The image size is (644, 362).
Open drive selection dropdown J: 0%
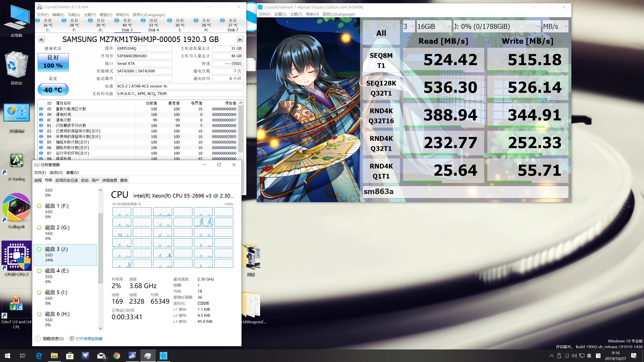(x=497, y=26)
